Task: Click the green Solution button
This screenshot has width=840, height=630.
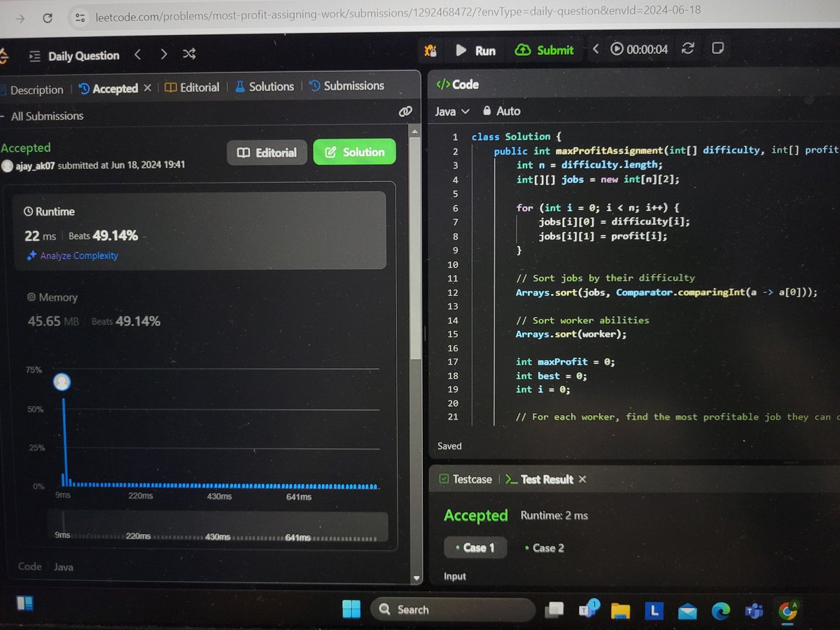Action: point(354,152)
